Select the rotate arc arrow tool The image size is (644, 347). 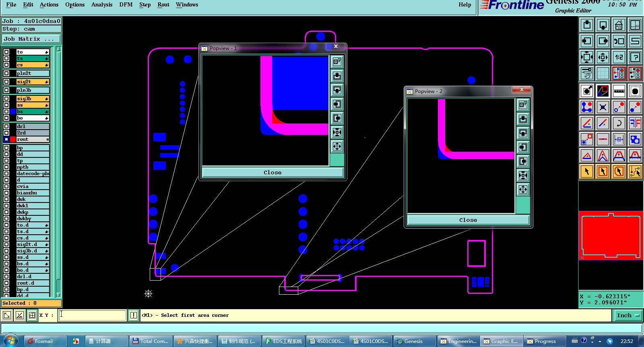tap(619, 123)
